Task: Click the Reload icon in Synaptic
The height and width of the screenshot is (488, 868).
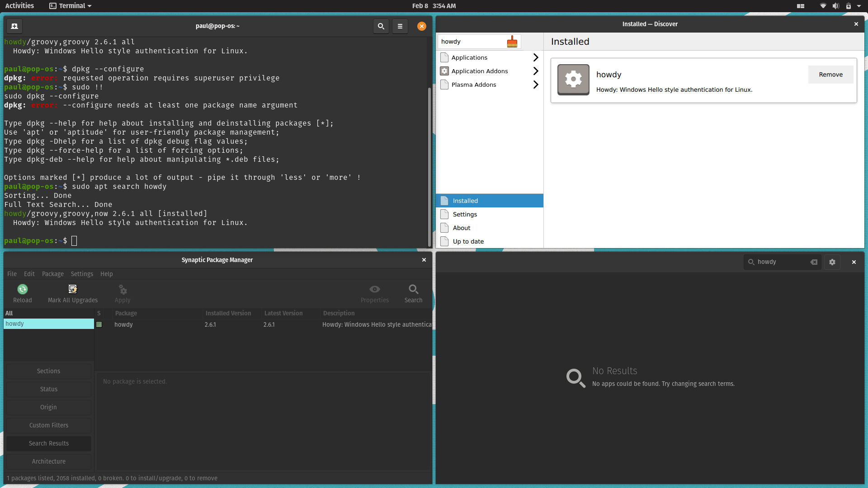Action: tap(22, 289)
